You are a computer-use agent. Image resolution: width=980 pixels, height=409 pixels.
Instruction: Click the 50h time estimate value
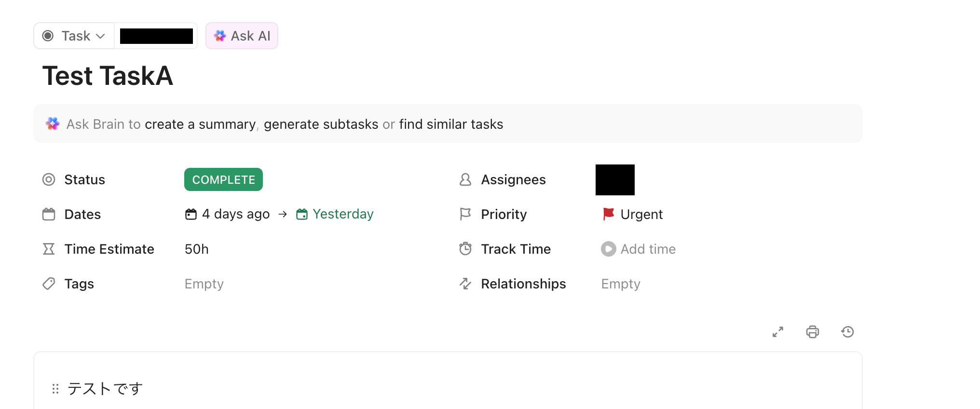point(197,249)
